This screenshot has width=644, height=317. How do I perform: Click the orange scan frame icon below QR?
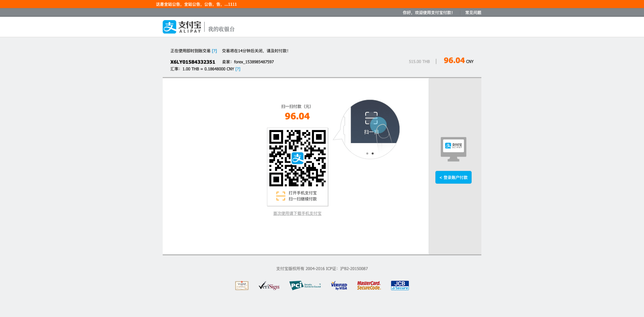280,196
